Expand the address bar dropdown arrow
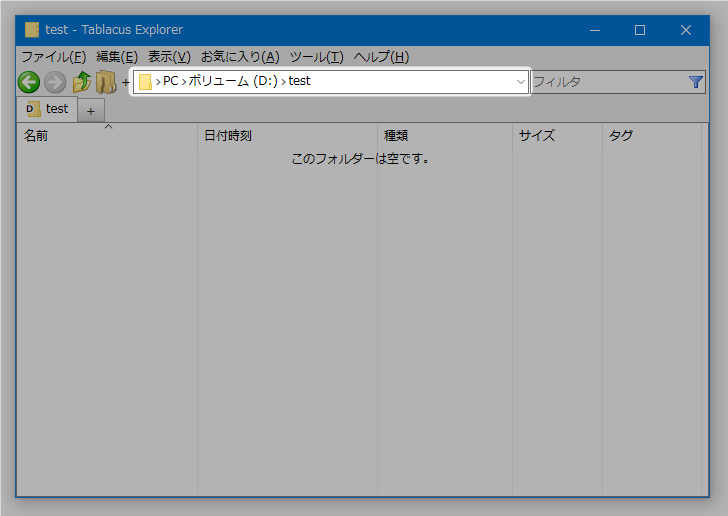 click(x=520, y=82)
